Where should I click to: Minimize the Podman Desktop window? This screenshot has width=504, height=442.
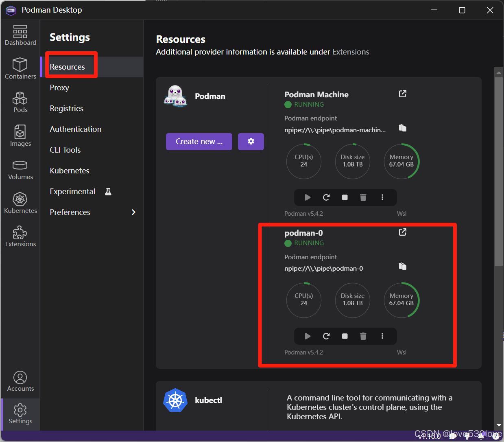434,10
